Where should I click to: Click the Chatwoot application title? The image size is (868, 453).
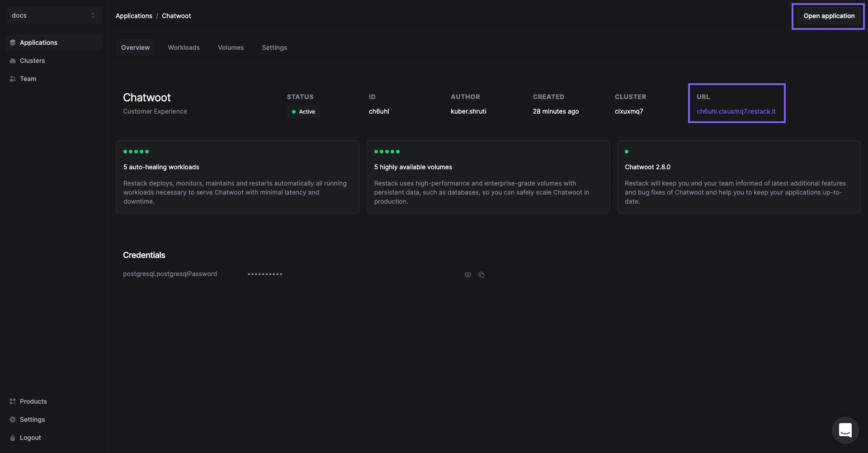tap(147, 98)
